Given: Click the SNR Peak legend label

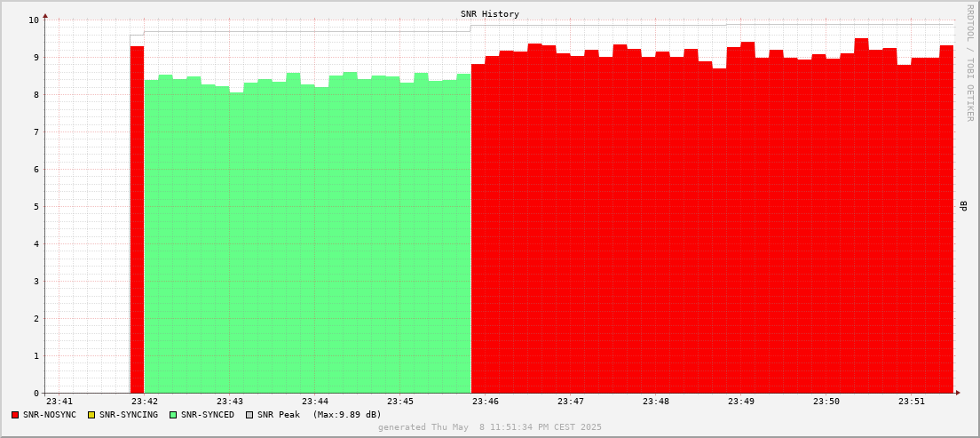Looking at the screenshot, I should (x=279, y=415).
